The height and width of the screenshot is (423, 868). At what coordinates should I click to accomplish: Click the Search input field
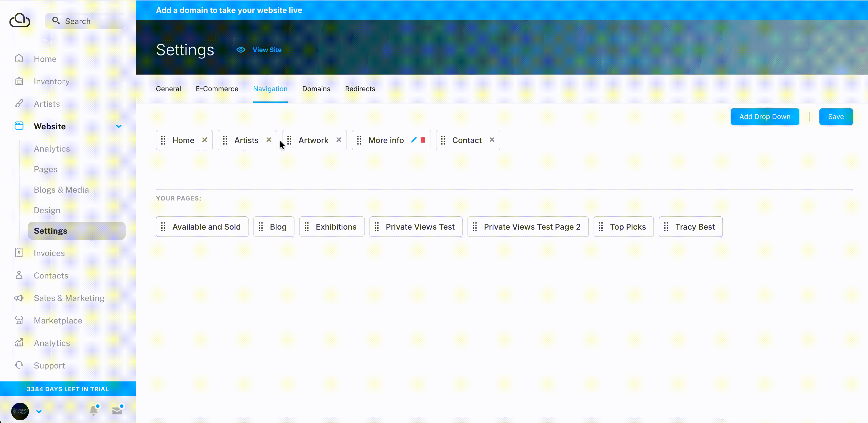86,21
